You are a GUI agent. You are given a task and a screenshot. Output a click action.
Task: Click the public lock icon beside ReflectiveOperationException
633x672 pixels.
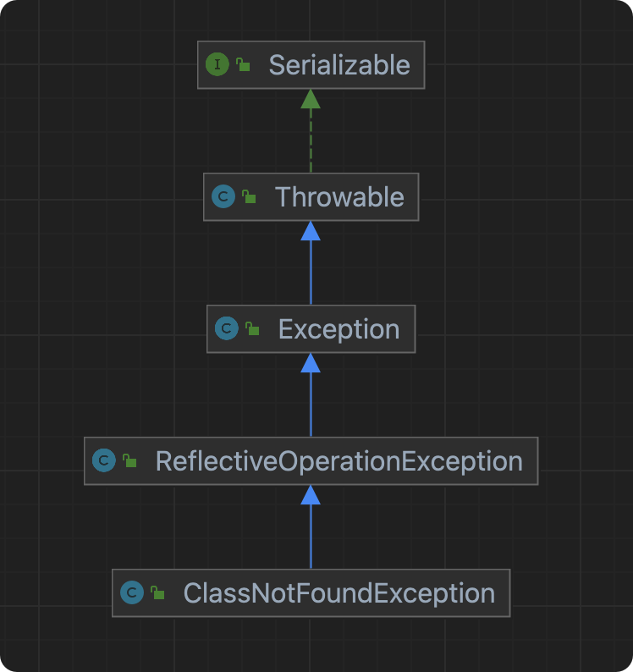point(129,460)
